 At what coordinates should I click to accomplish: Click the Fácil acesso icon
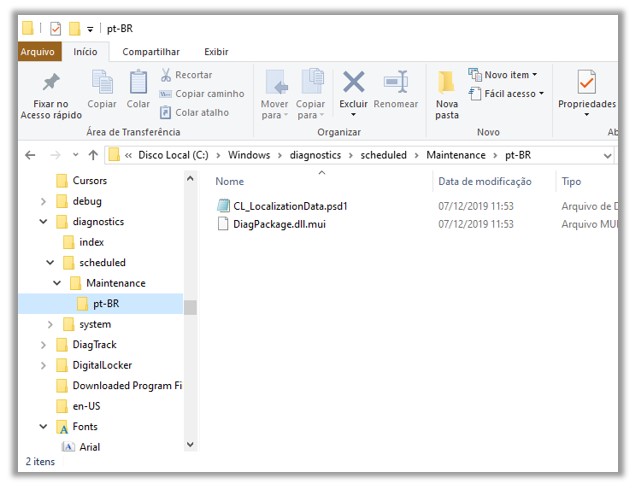(475, 94)
